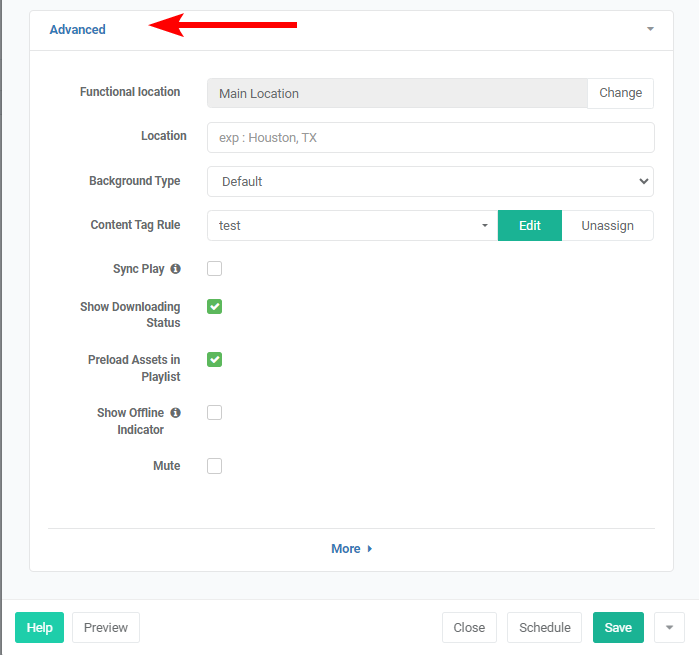
Task: Click the Advanced section header
Action: [78, 30]
